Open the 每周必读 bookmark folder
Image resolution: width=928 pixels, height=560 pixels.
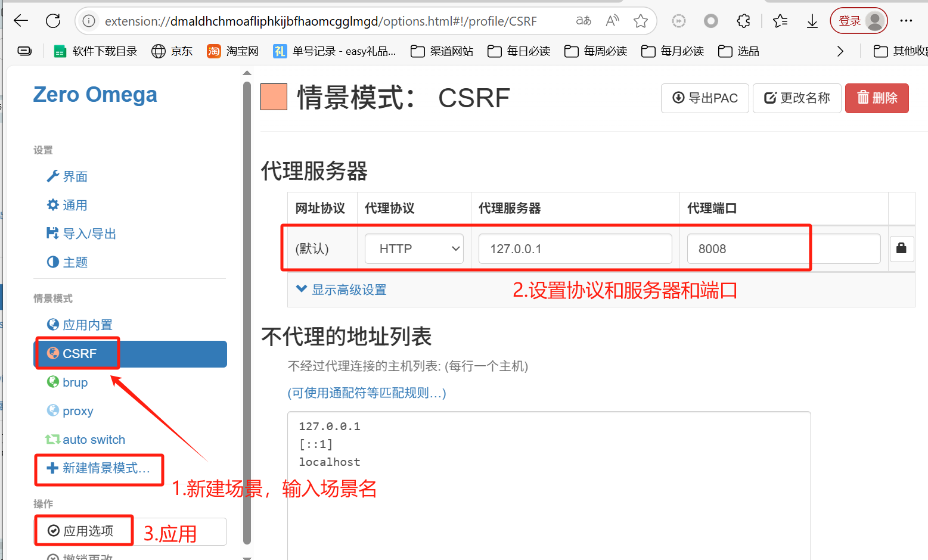tap(595, 51)
